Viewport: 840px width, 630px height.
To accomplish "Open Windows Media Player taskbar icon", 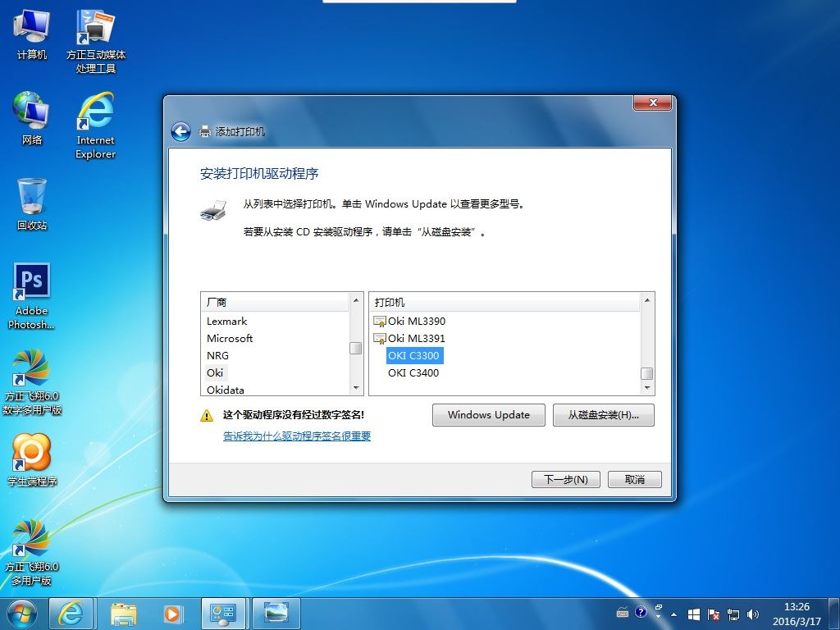I will coord(172,614).
